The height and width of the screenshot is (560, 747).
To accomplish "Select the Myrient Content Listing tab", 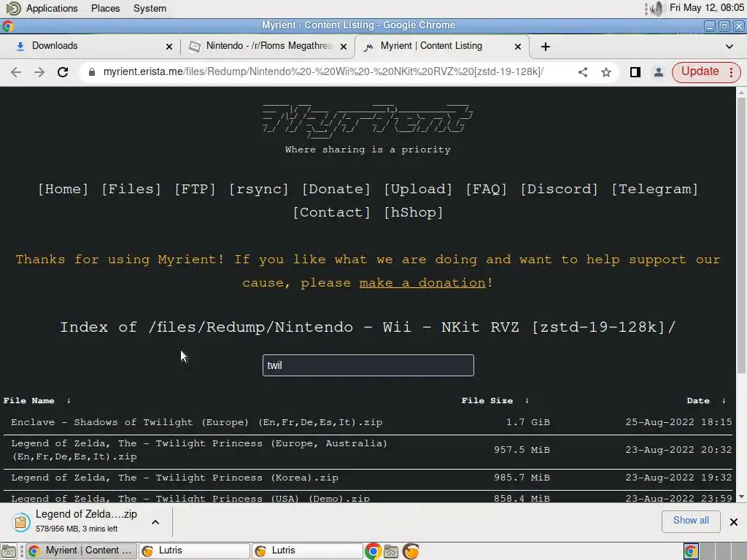I will [x=442, y=46].
